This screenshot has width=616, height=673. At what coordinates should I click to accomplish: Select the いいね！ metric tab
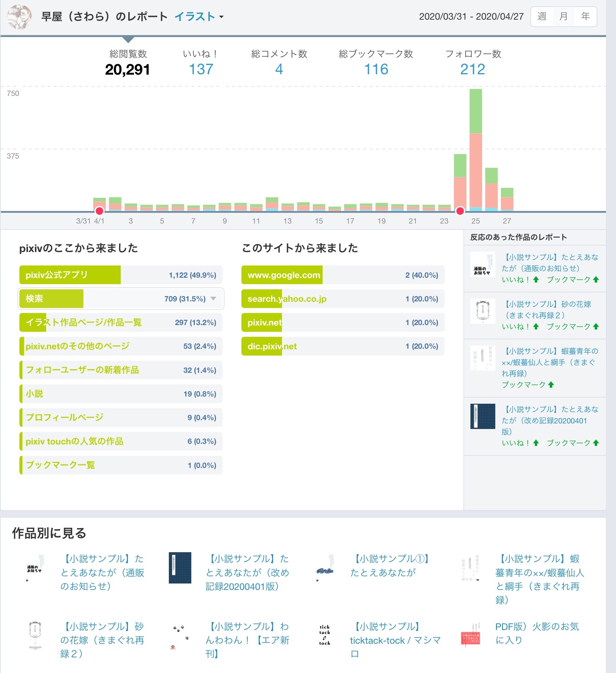201,62
